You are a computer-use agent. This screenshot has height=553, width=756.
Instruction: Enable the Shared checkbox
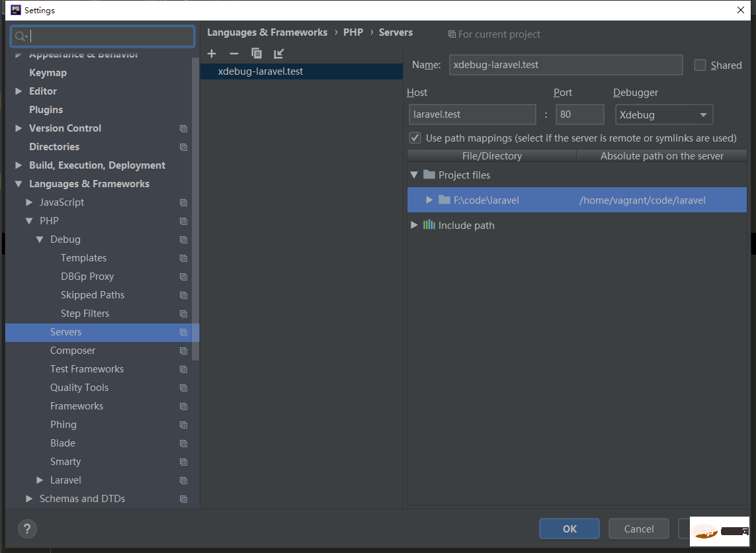click(700, 65)
